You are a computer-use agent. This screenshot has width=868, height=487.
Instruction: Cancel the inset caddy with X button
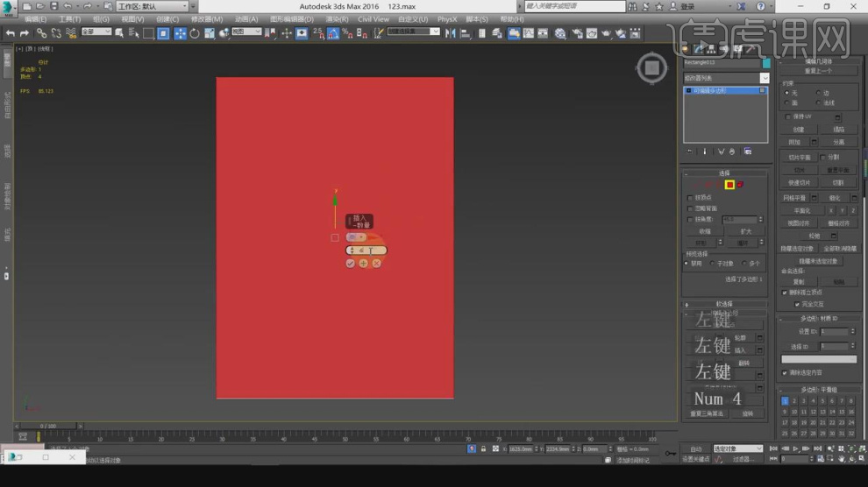tap(376, 263)
